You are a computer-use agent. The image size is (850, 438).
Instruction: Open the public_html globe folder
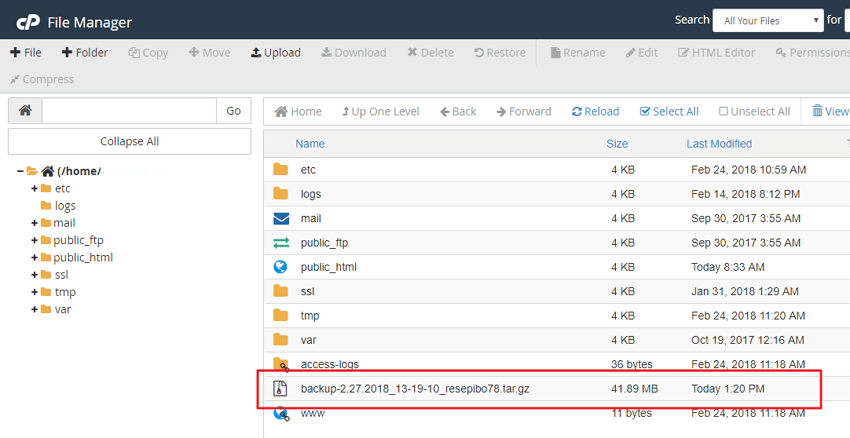point(328,267)
